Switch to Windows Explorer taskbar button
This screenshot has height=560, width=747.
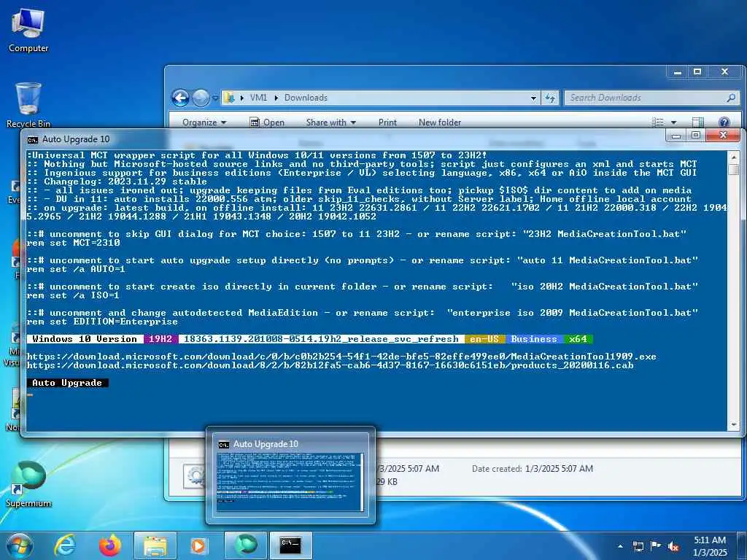point(155,545)
